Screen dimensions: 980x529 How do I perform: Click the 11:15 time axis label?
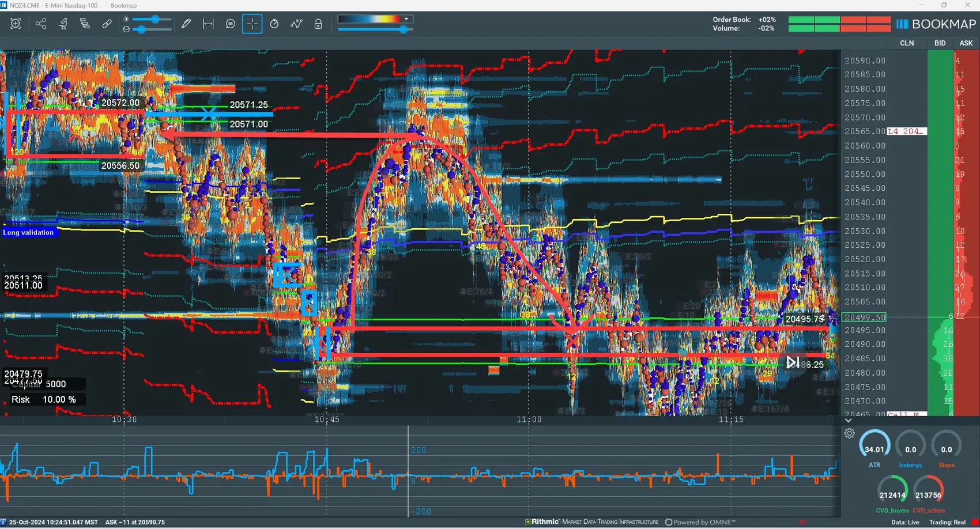coord(731,420)
